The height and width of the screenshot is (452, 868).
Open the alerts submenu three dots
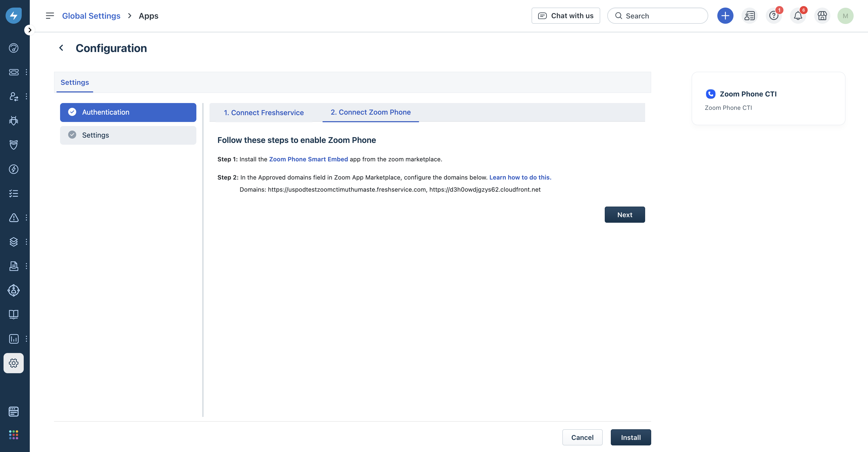point(26,218)
